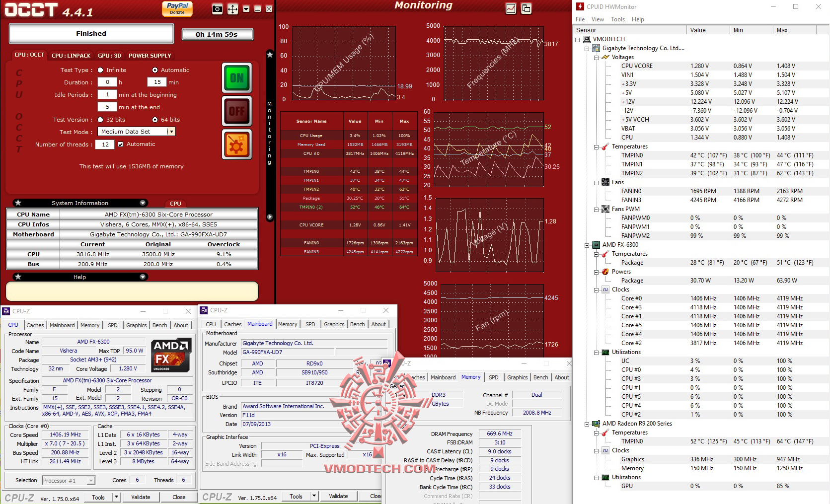Click Validate in CPU-Z Mainboard window

(338, 496)
